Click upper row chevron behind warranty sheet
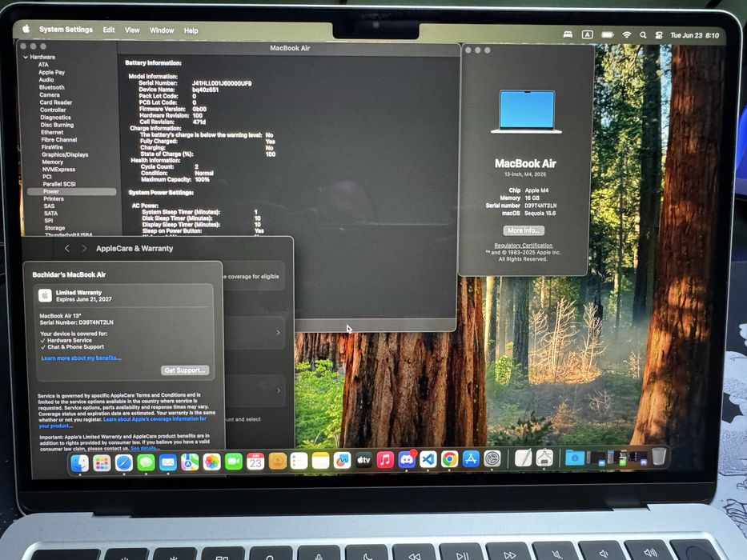This screenshot has height=560, width=747. coord(278,332)
